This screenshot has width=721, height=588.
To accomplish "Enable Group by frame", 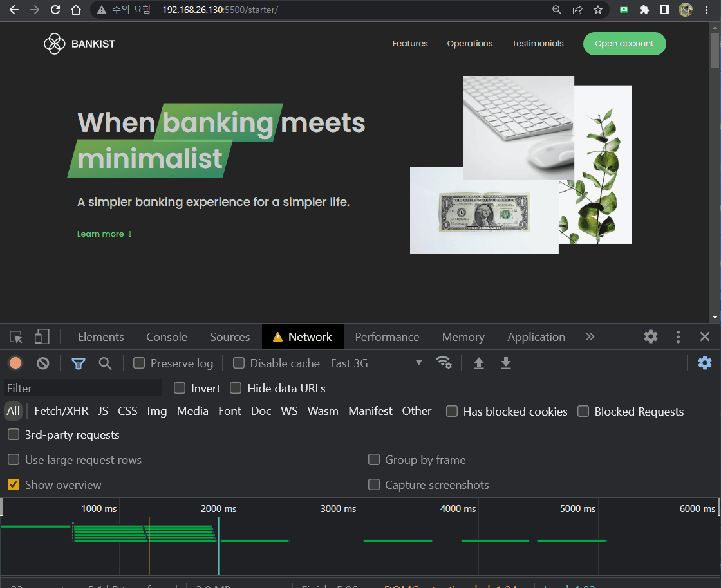I will [x=374, y=460].
